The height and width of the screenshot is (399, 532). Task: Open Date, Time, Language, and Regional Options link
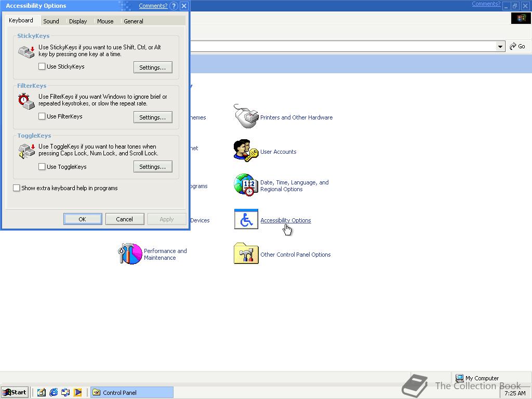pos(295,185)
